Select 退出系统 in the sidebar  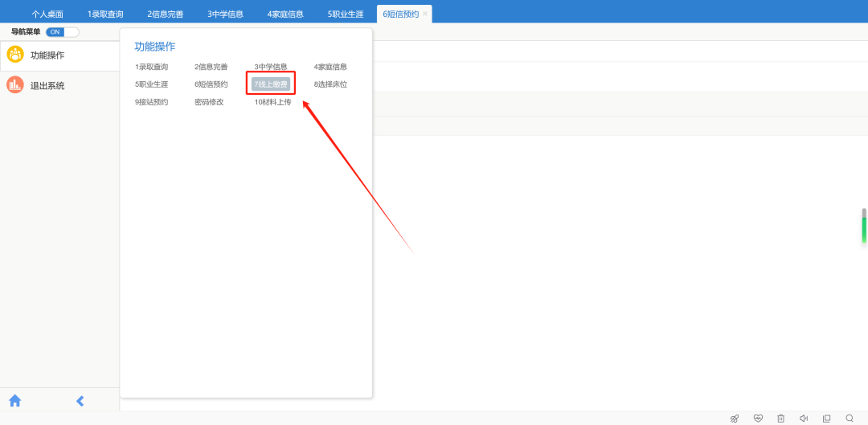[x=47, y=85]
